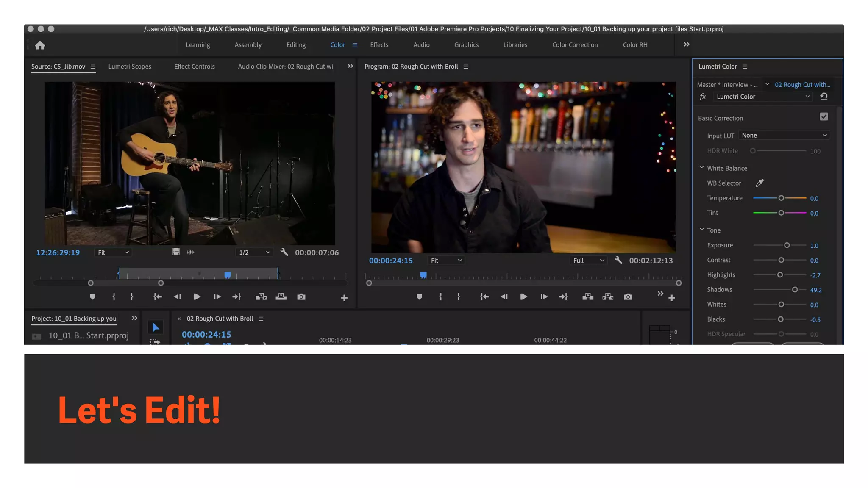868x488 pixels.
Task: Select the WB Selector eyedropper
Action: (759, 183)
